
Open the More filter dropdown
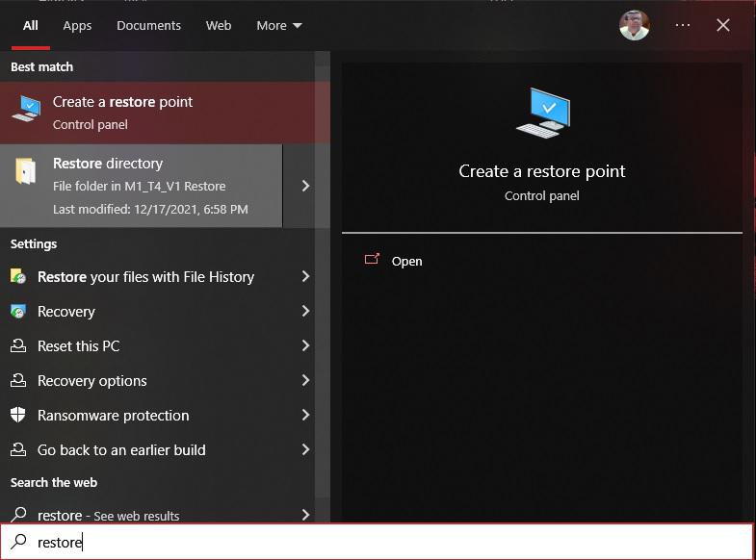click(x=278, y=26)
